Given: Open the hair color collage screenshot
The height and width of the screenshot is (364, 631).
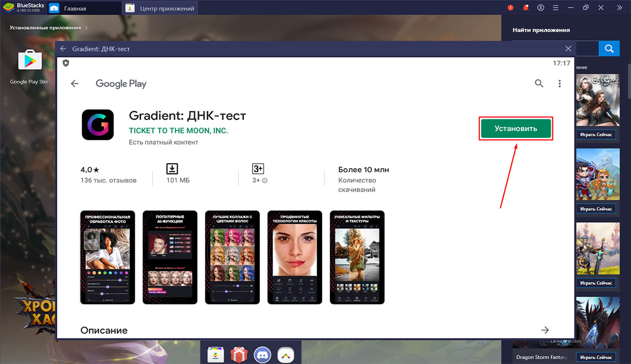Looking at the screenshot, I should [x=232, y=257].
